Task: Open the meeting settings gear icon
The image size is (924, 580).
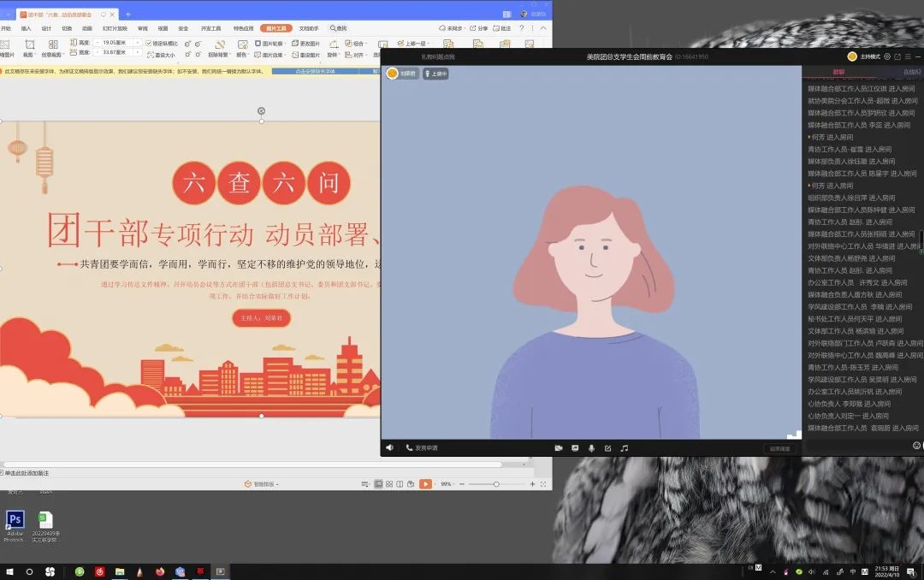Action: pos(887,56)
